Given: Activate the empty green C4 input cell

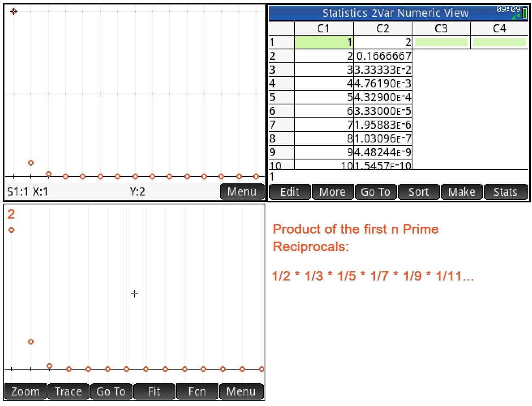Looking at the screenshot, I should point(499,42).
